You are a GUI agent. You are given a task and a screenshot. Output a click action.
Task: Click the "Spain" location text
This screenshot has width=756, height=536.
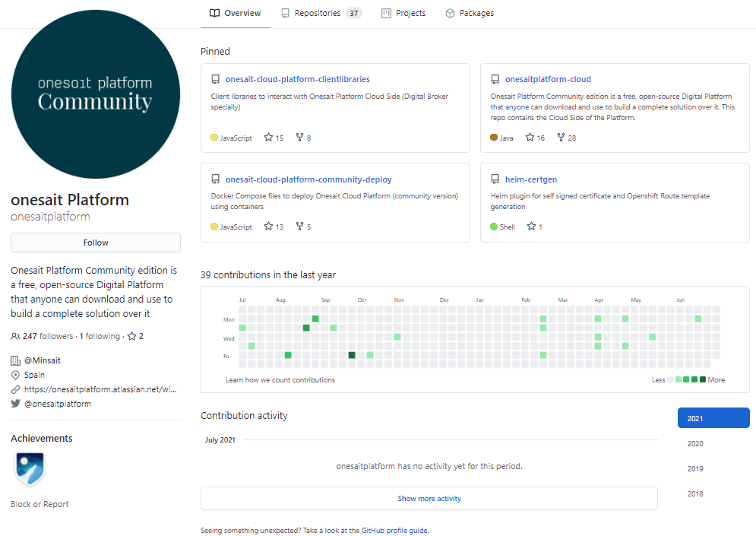[34, 375]
